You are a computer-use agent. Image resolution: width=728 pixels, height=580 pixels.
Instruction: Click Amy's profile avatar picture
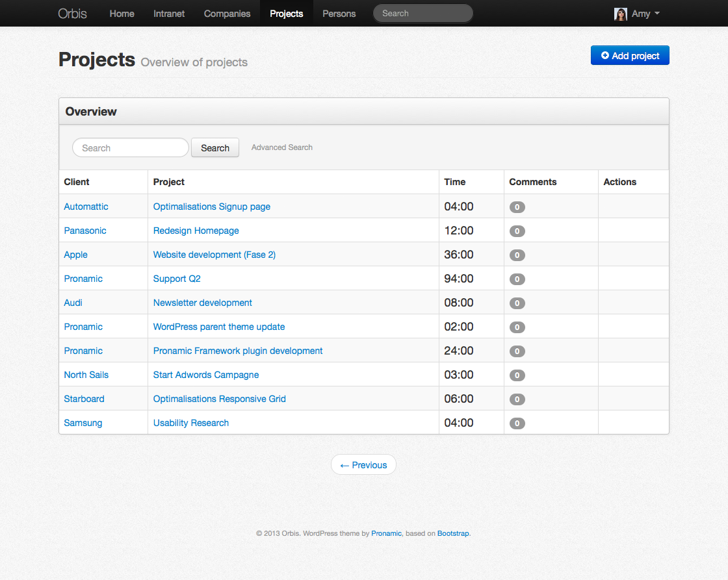[x=620, y=14]
